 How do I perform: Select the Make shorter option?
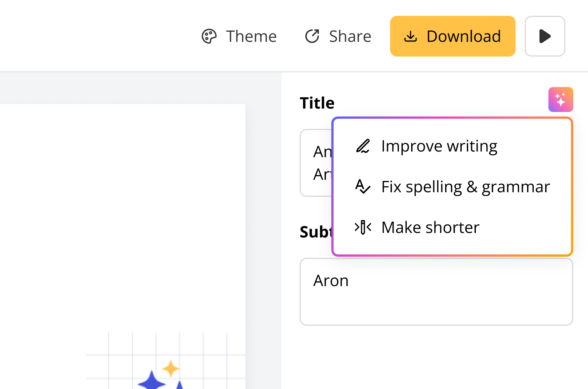(x=430, y=228)
